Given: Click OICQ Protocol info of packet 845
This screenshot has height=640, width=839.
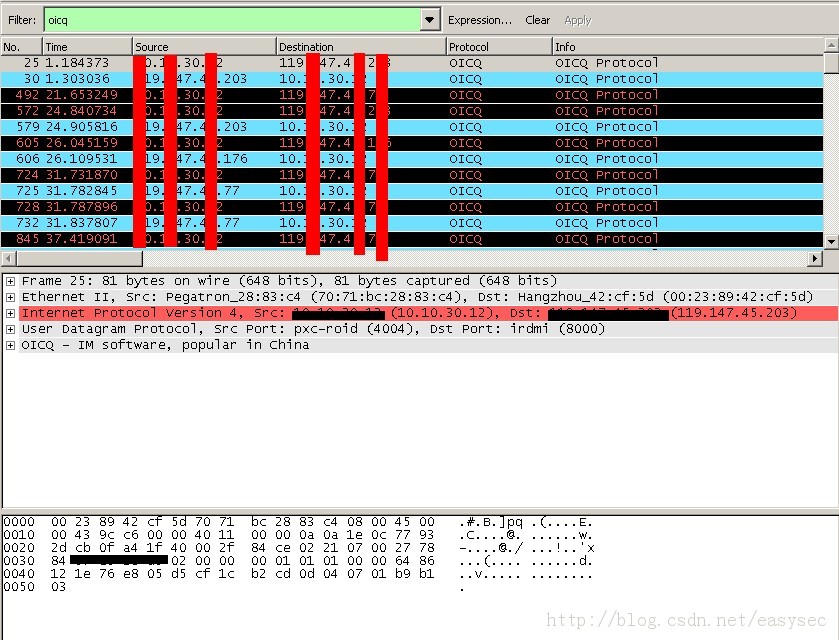Looking at the screenshot, I should click(x=606, y=239).
